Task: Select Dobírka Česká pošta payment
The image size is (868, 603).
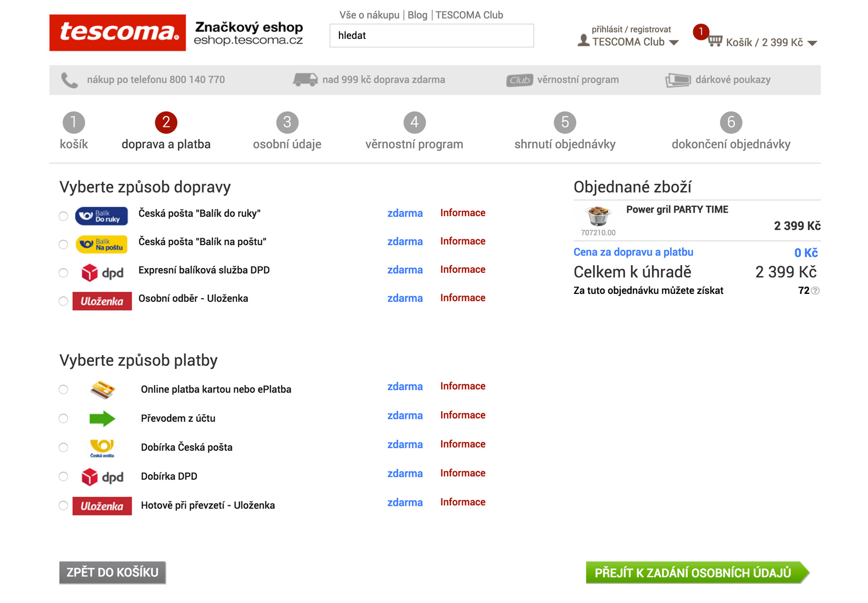Action: [x=63, y=448]
